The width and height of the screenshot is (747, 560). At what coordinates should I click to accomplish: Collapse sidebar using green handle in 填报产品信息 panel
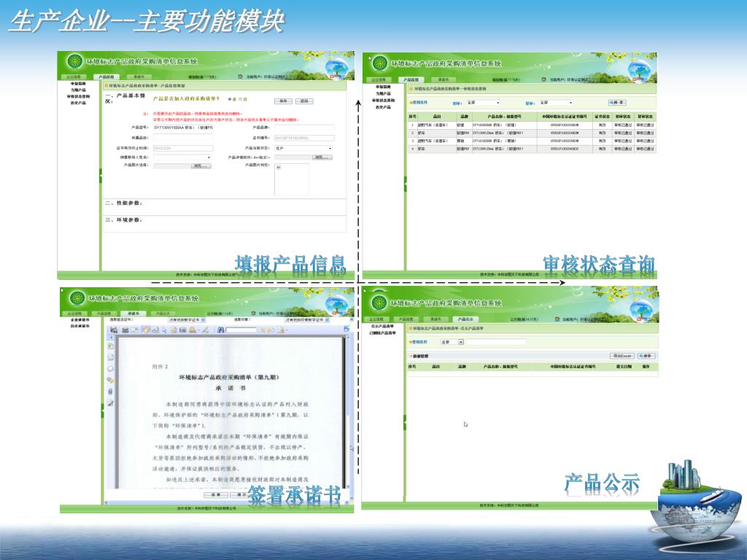tap(101, 175)
